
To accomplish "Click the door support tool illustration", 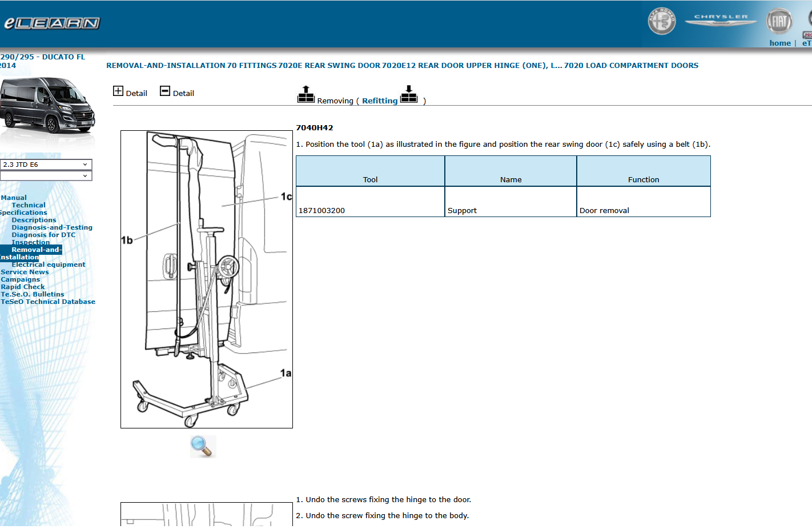I will [x=206, y=279].
